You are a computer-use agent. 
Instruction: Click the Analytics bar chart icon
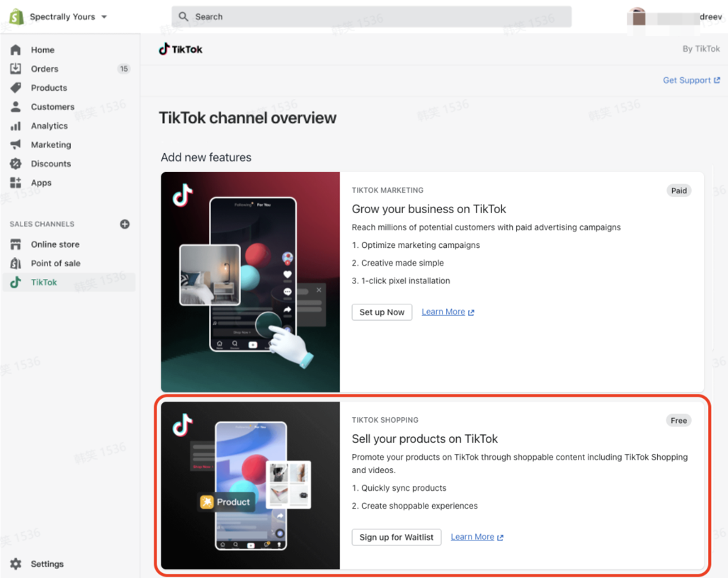pos(16,126)
